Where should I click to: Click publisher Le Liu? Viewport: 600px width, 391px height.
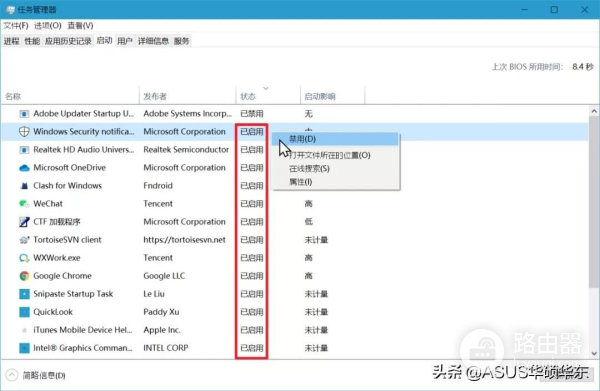tap(154, 294)
